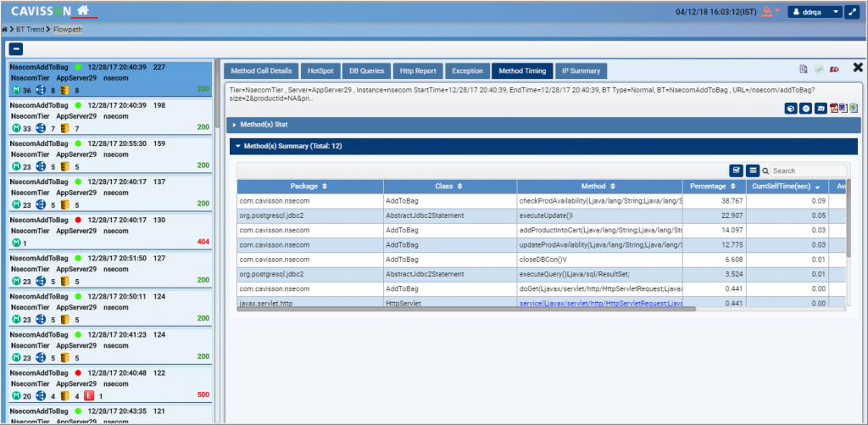Image resolution: width=868 pixels, height=425 pixels.
Task: Select the flowpath at 20:40:39 with response 198
Action: [x=111, y=117]
